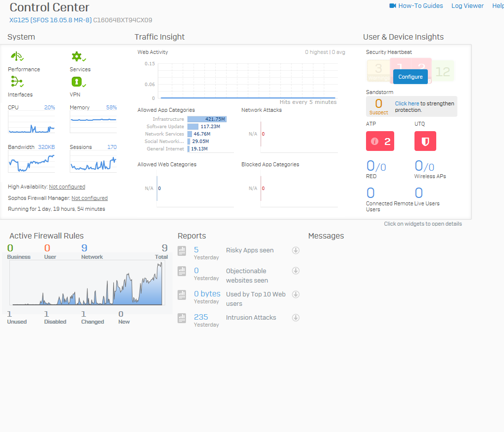The image size is (504, 432).
Task: Click the High Availability Not configured link
Action: pyautogui.click(x=67, y=187)
